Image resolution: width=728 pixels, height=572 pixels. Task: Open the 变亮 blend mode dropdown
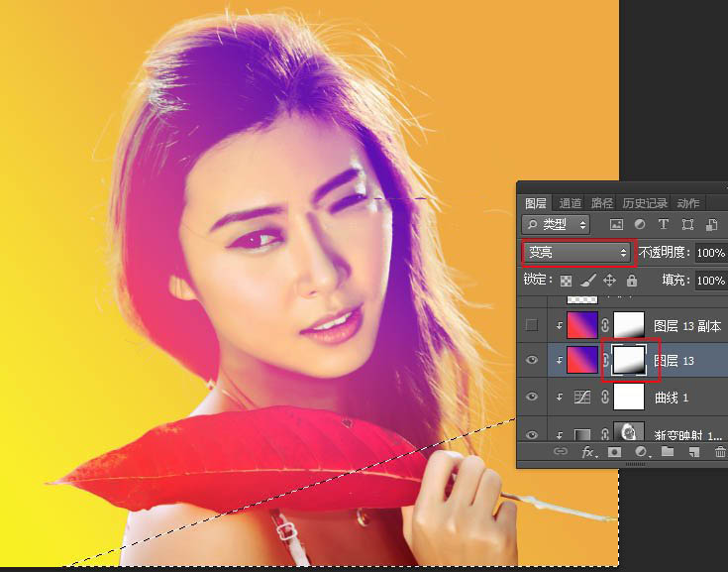pyautogui.click(x=578, y=253)
